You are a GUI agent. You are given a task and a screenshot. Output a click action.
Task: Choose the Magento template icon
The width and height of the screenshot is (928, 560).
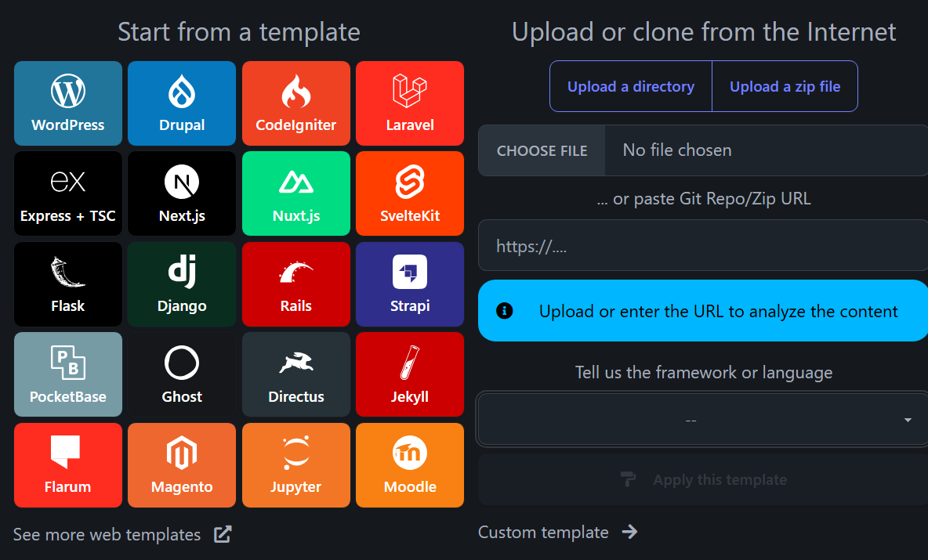(x=182, y=453)
